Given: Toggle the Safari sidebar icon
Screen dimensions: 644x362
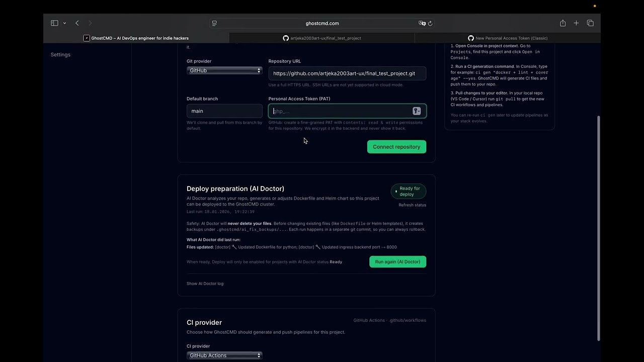Looking at the screenshot, I should [x=54, y=23].
